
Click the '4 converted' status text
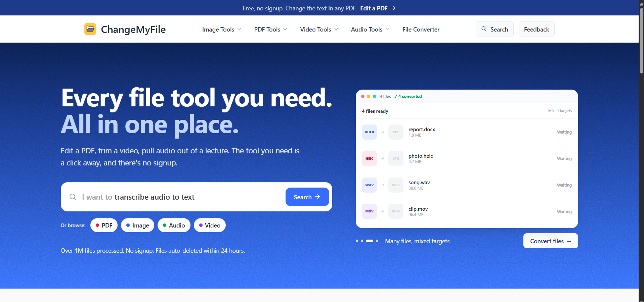(x=408, y=96)
